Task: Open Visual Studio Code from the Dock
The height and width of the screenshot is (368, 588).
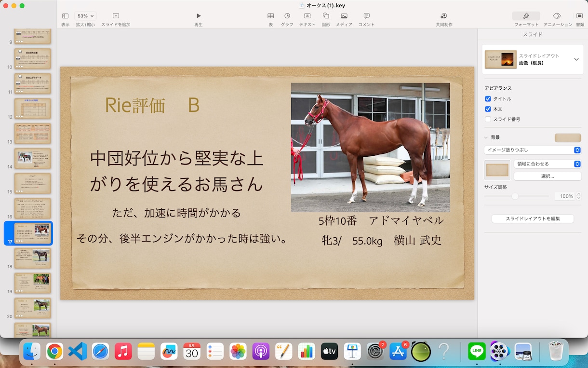Action: [78, 352]
